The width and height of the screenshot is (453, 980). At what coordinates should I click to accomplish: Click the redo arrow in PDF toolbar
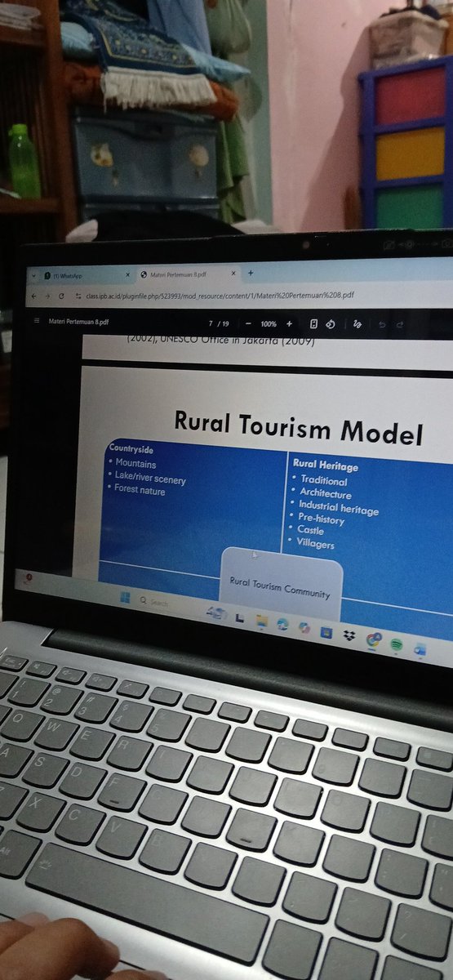400,325
